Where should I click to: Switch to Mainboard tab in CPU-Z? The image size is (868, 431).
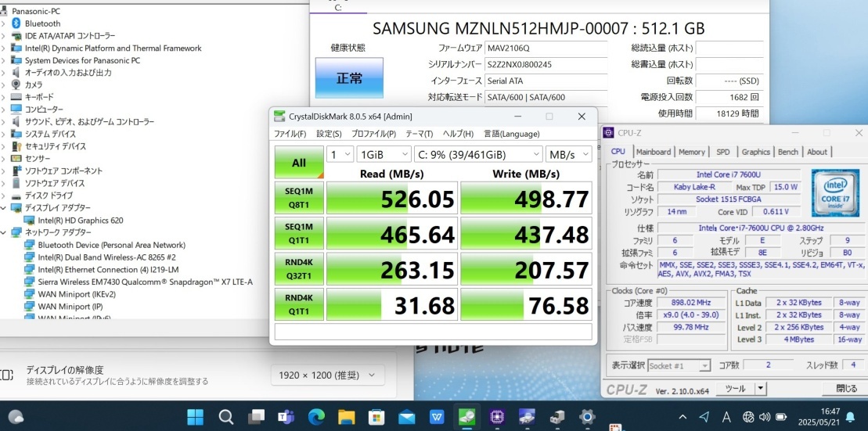(654, 152)
